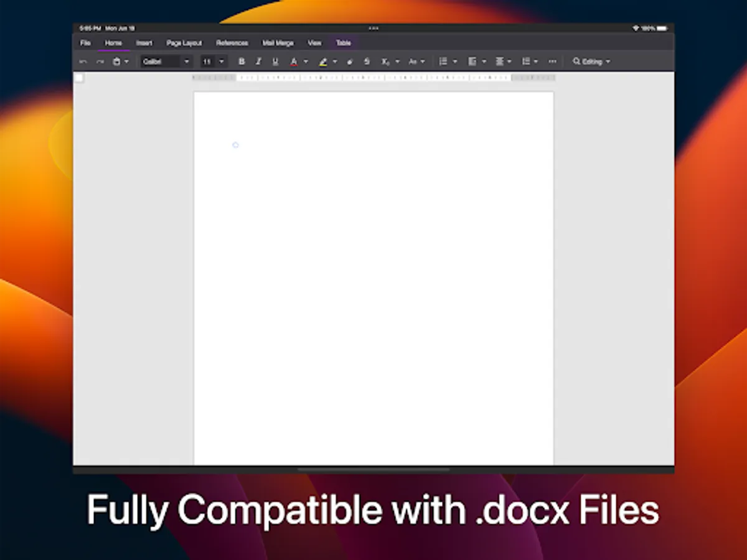Select the Table tab
Viewport: 747px width, 560px height.
point(344,43)
